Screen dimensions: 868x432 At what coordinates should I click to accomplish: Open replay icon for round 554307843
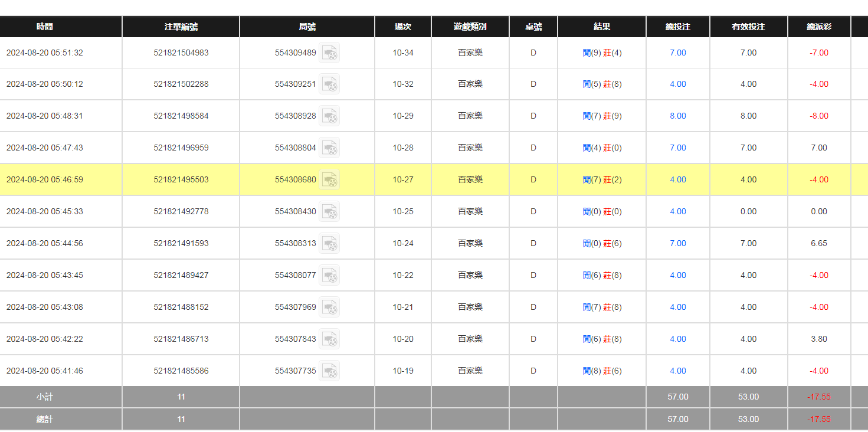tap(329, 339)
